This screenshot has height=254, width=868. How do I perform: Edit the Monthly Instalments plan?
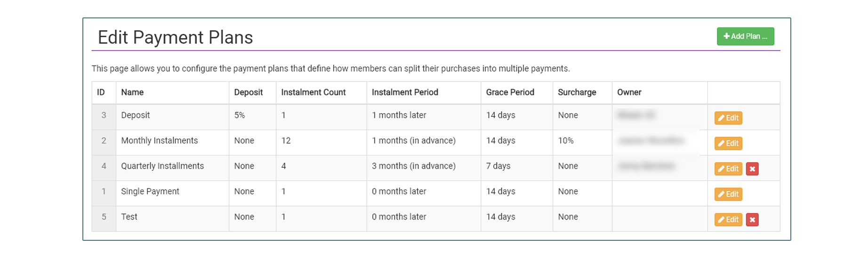tap(728, 143)
